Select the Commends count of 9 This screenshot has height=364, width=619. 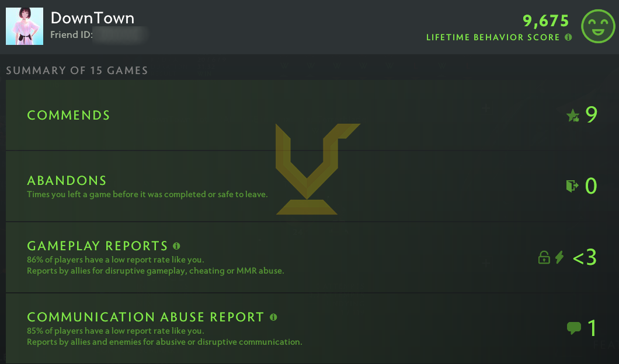click(x=590, y=114)
